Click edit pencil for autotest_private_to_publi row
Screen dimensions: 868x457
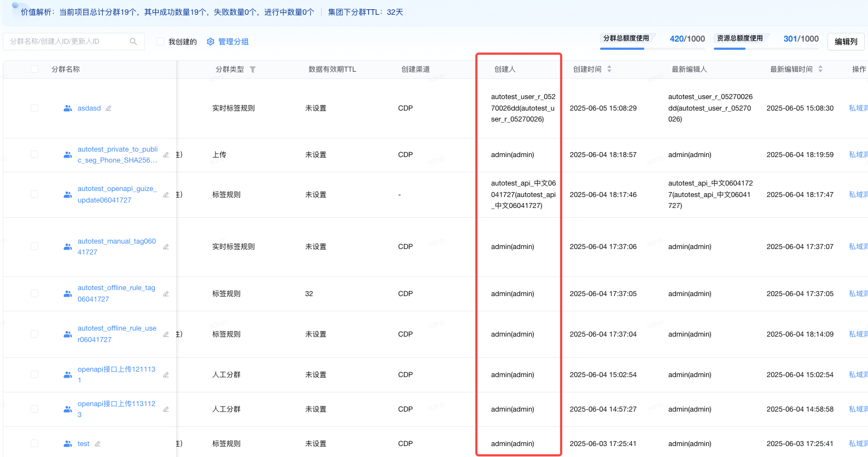pos(166,155)
